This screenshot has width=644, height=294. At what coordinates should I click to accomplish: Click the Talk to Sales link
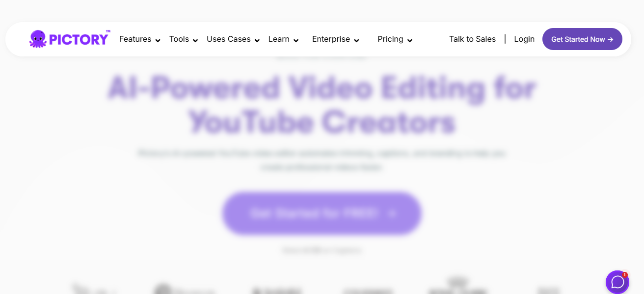[x=472, y=39]
